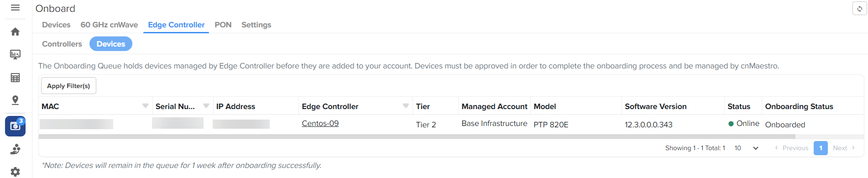Screen dimensions: 868x178
Task: Open the monitoring dashboard sidebar icon
Action: pyautogui.click(x=15, y=55)
